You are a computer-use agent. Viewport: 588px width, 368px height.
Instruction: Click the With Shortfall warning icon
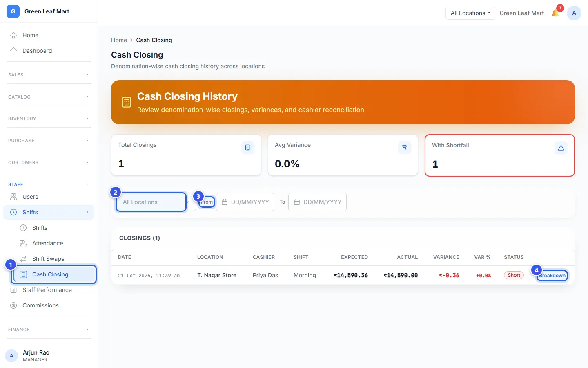pos(561,148)
